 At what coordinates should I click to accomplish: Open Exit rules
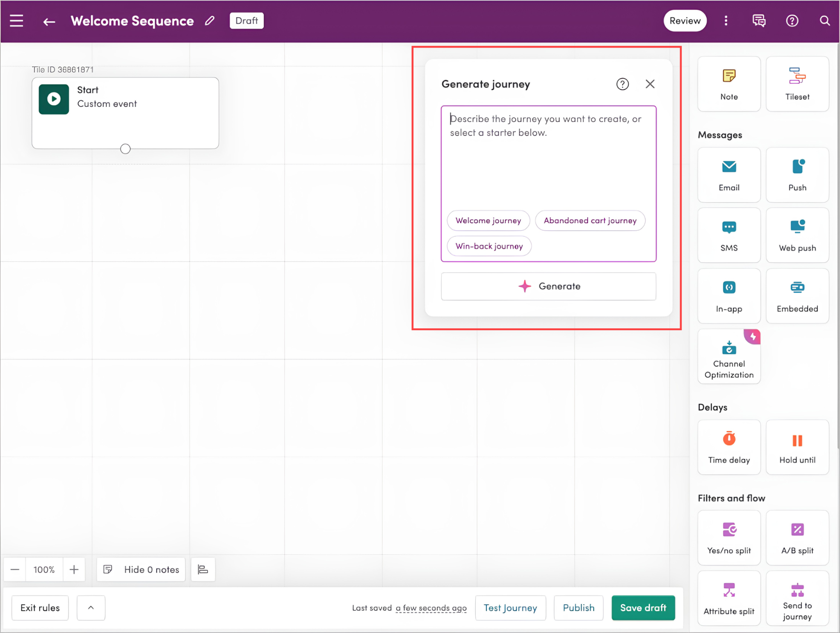point(40,608)
